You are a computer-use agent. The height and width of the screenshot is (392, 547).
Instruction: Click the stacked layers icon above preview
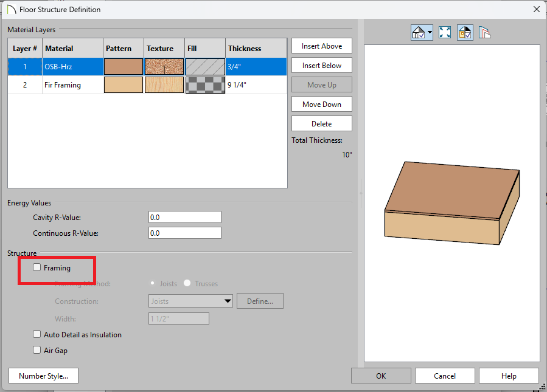click(484, 33)
